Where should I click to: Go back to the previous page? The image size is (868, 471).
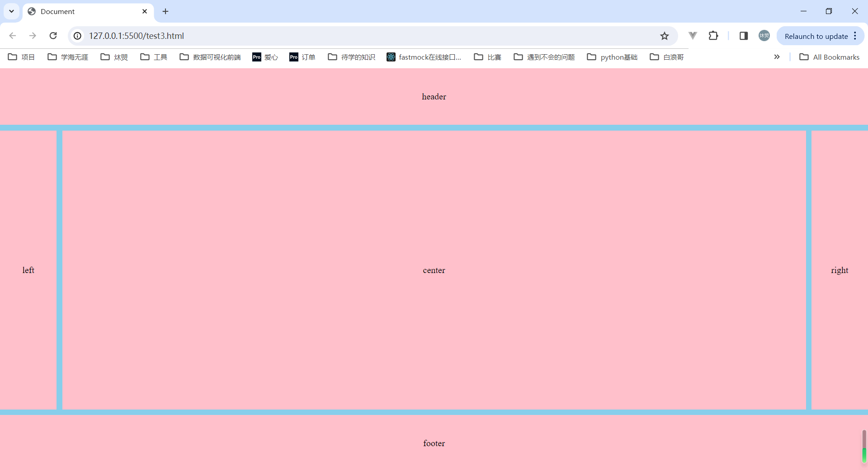pyautogui.click(x=13, y=36)
